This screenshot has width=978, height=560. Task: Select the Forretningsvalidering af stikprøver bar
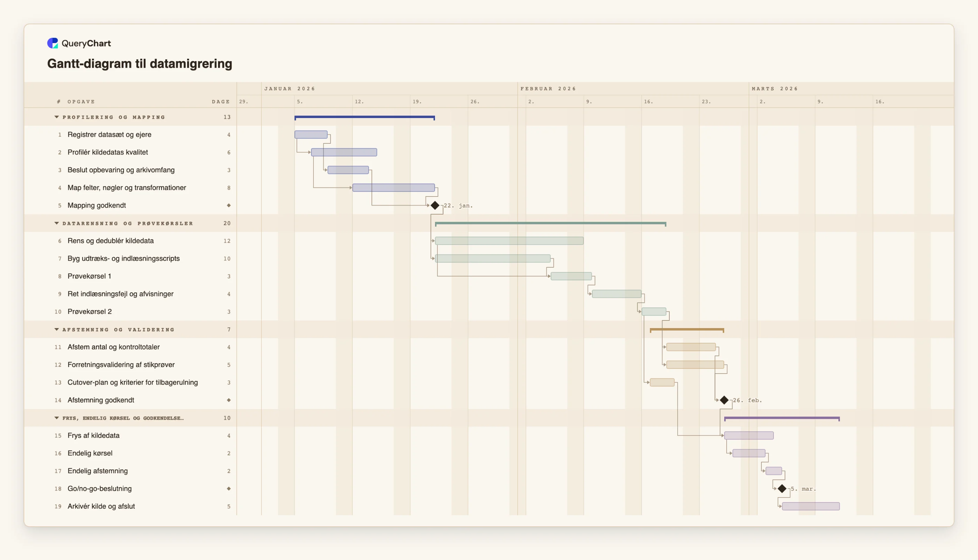pos(695,365)
